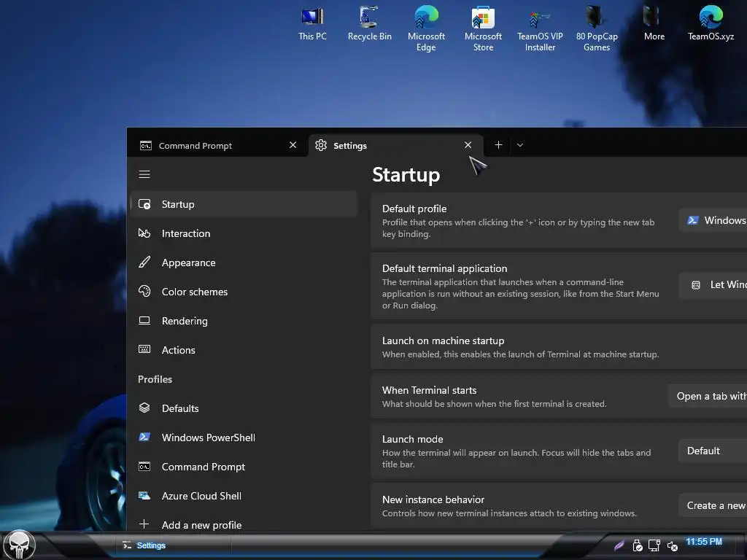Click the Appearance brush icon
The image size is (747, 560).
click(144, 262)
